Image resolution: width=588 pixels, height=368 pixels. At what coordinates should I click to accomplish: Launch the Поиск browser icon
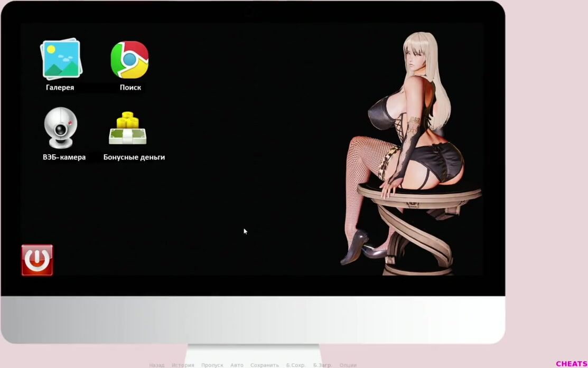pos(129,60)
